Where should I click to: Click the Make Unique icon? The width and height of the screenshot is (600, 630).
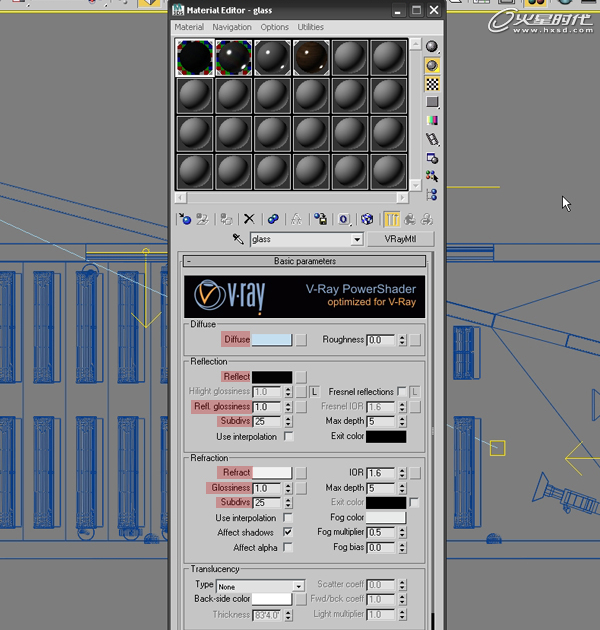(x=297, y=219)
